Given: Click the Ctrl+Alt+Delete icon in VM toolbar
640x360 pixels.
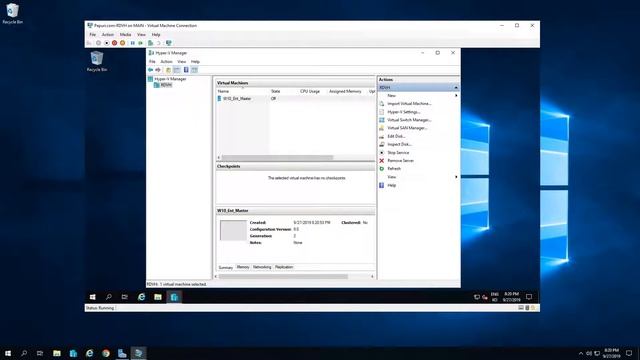Looking at the screenshot, I should (x=89, y=43).
